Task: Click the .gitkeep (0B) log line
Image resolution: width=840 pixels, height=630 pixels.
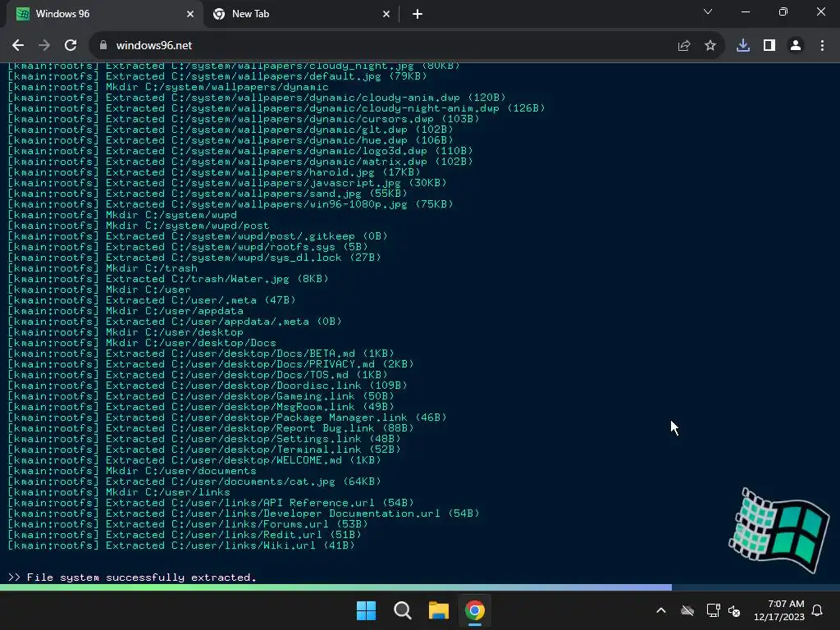Action: click(198, 235)
